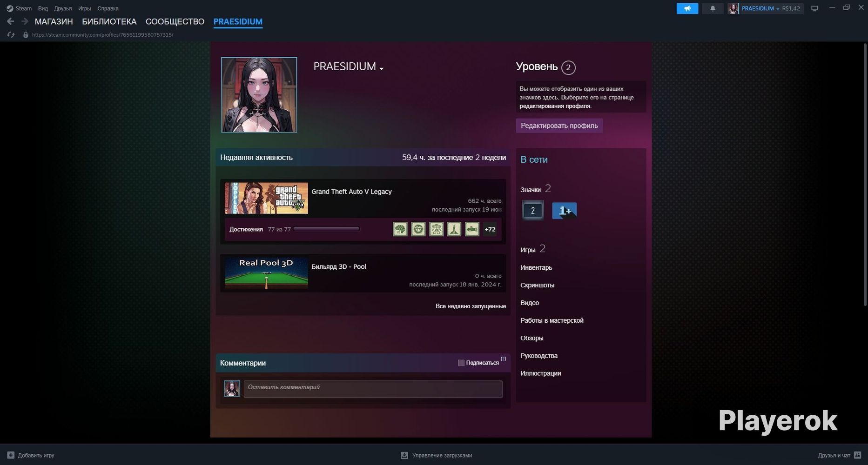Click the R$1,42 wallet balance
The height and width of the screenshot is (465, 868).
tap(791, 8)
